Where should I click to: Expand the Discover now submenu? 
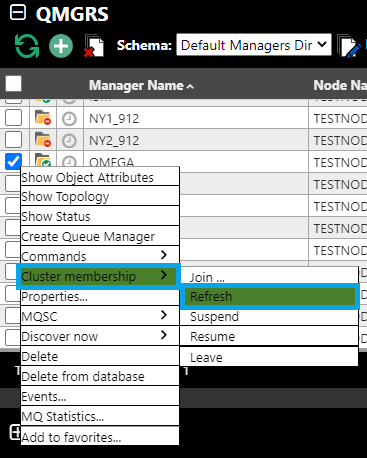(x=100, y=336)
